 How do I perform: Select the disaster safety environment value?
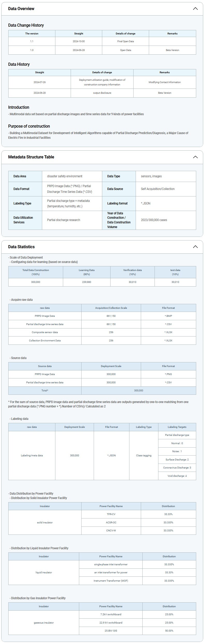click(65, 176)
